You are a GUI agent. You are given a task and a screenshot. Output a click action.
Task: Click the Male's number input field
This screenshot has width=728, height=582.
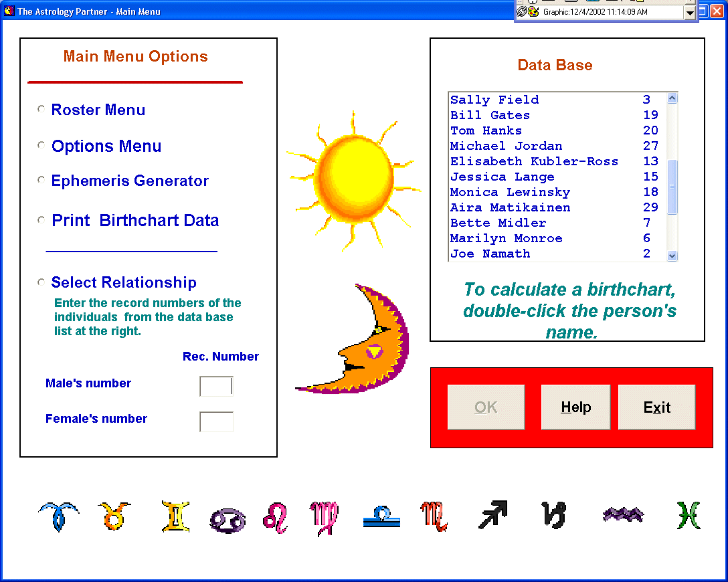tap(216, 386)
